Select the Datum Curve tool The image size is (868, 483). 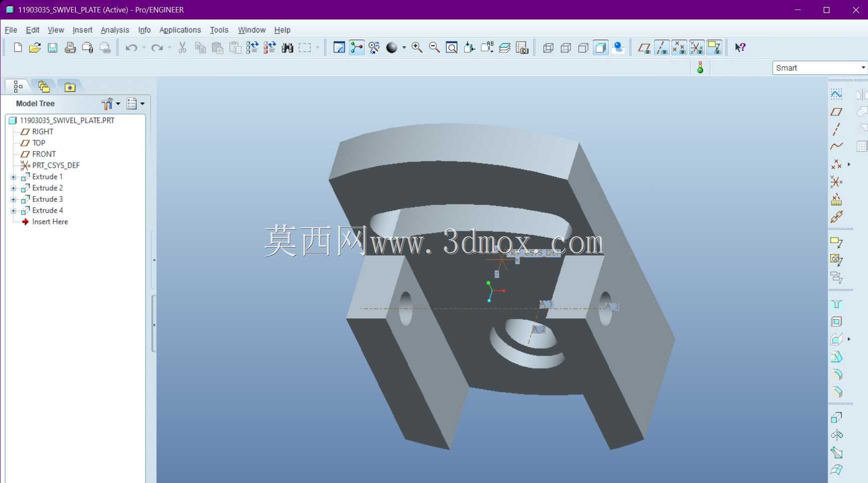[837, 146]
